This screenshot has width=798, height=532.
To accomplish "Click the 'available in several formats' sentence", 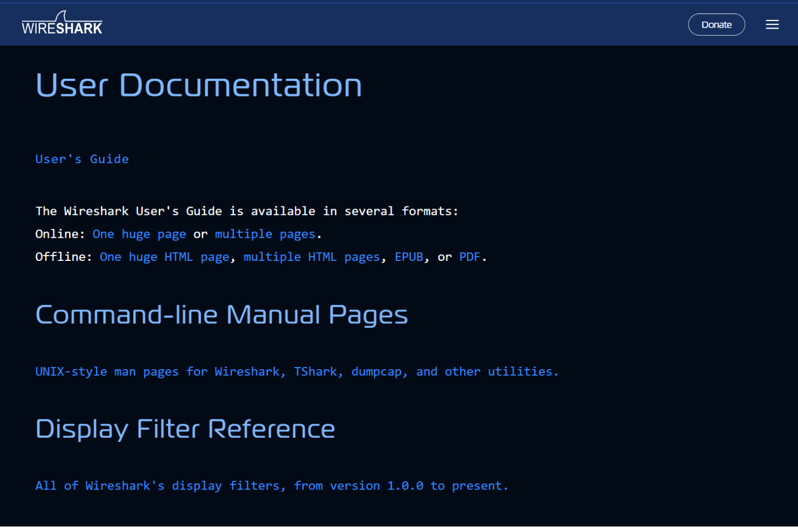I will point(247,211).
